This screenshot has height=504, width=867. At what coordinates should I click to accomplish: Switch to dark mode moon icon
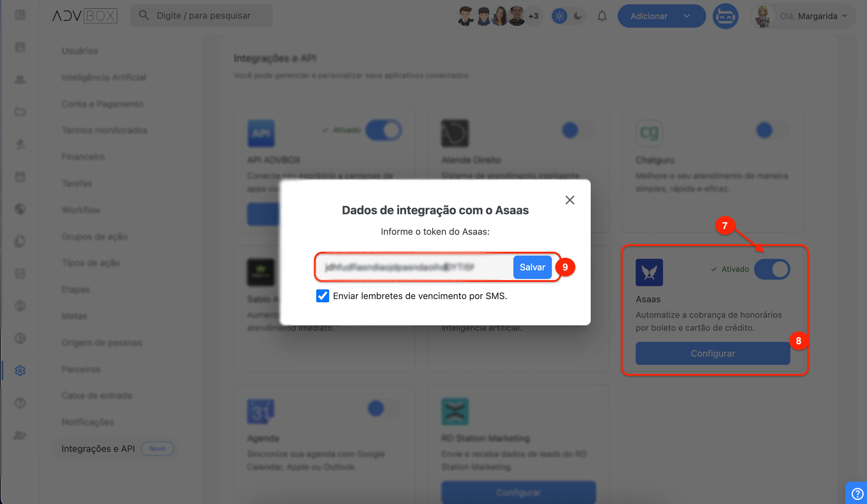pos(578,16)
